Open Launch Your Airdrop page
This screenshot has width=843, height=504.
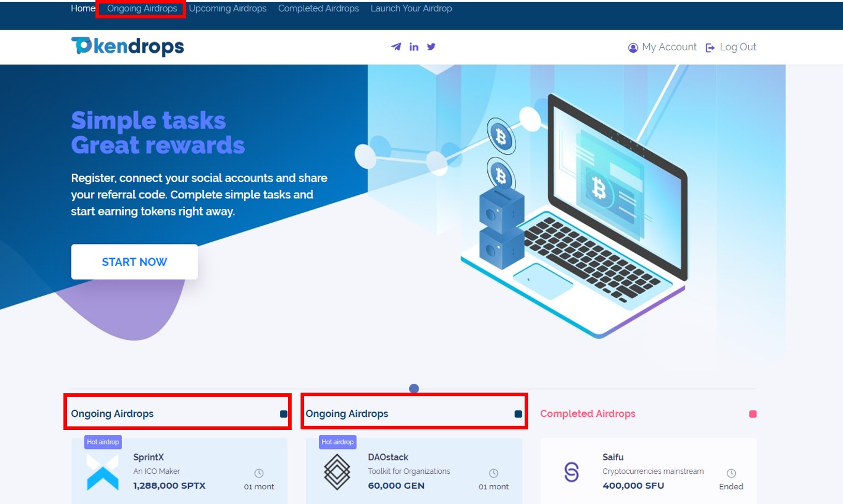(x=411, y=8)
